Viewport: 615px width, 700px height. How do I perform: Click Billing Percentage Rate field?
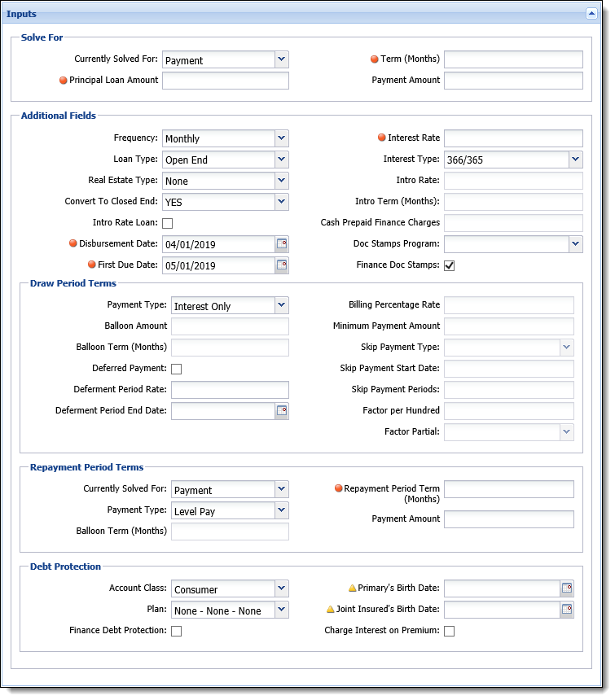coord(509,305)
